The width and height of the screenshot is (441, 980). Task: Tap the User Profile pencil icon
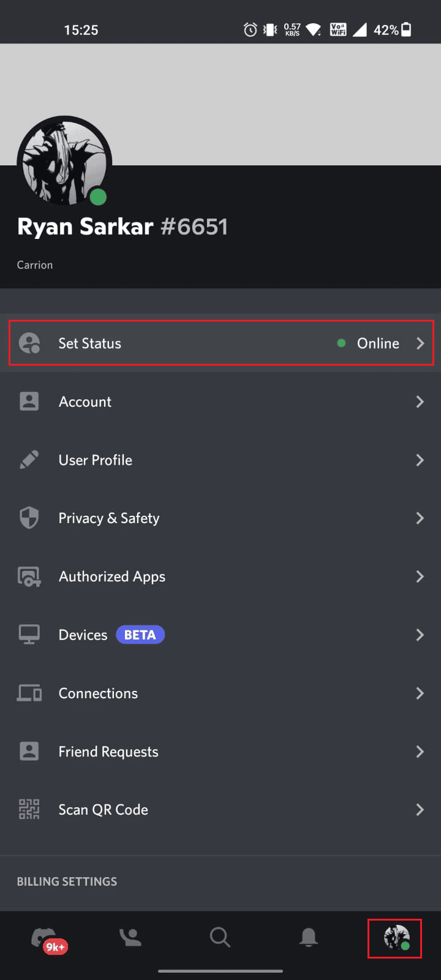29,460
